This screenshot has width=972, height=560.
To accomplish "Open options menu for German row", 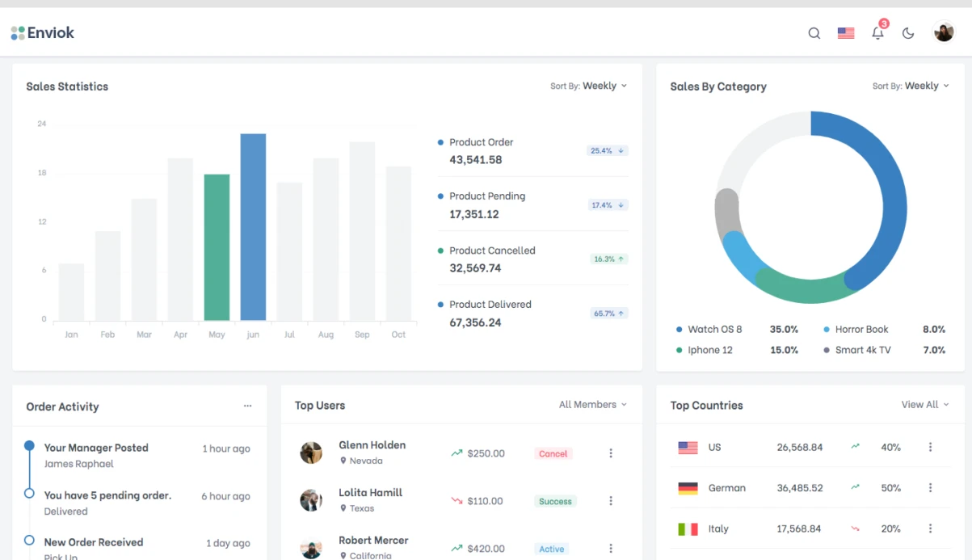I will pyautogui.click(x=930, y=488).
